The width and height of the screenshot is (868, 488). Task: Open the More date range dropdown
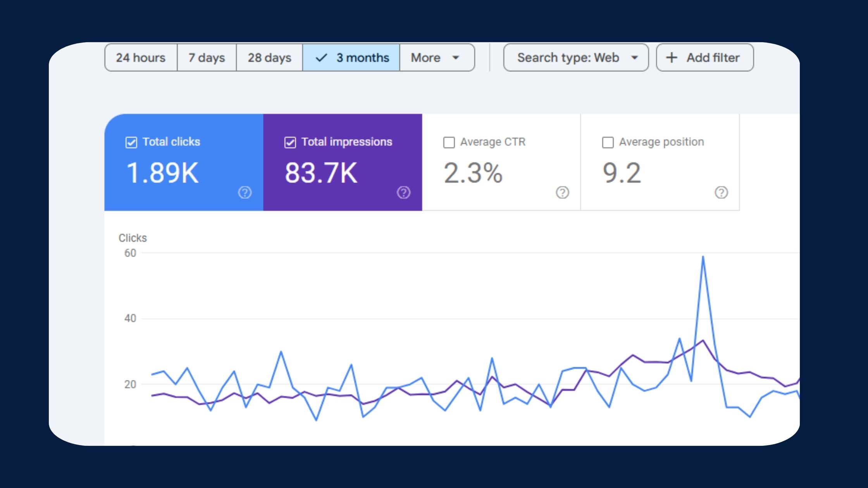(436, 58)
